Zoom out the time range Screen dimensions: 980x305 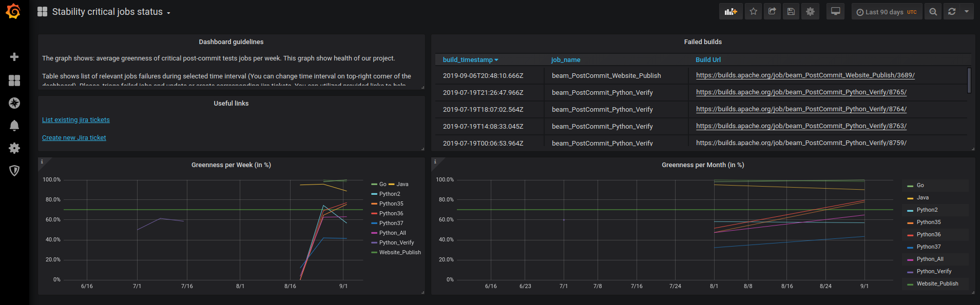pyautogui.click(x=933, y=11)
